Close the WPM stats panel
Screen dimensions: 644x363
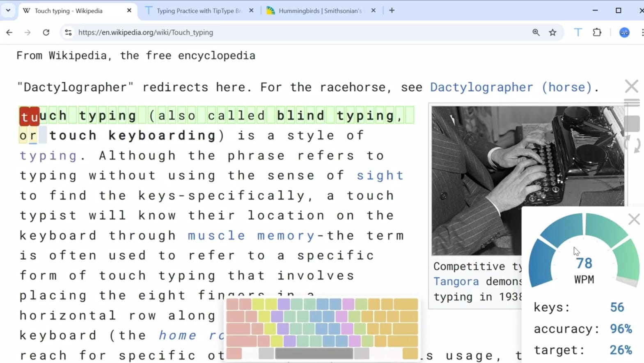634,219
